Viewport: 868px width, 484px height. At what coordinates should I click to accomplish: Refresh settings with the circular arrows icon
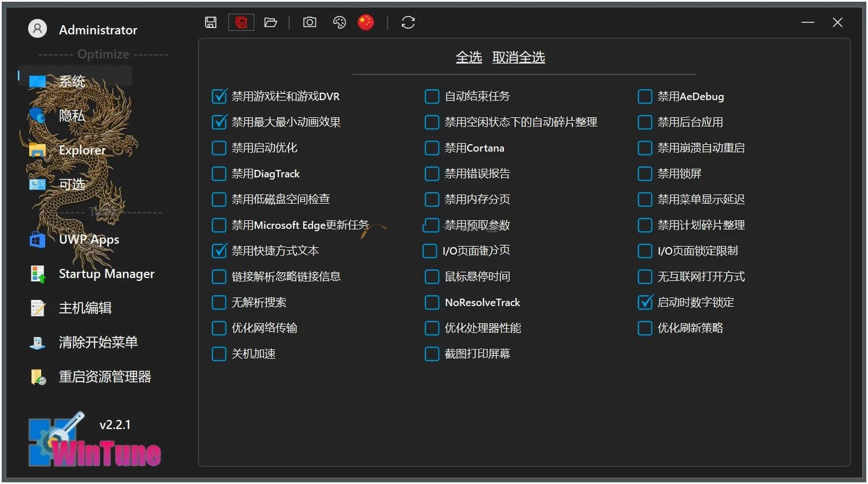[408, 22]
